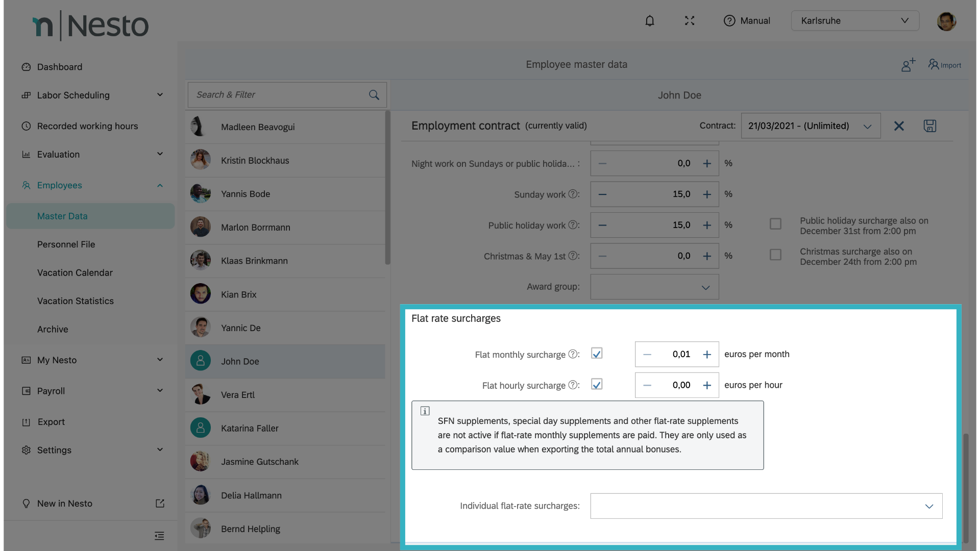Save the employment contract
This screenshot has height=551, width=980.
[x=929, y=126]
